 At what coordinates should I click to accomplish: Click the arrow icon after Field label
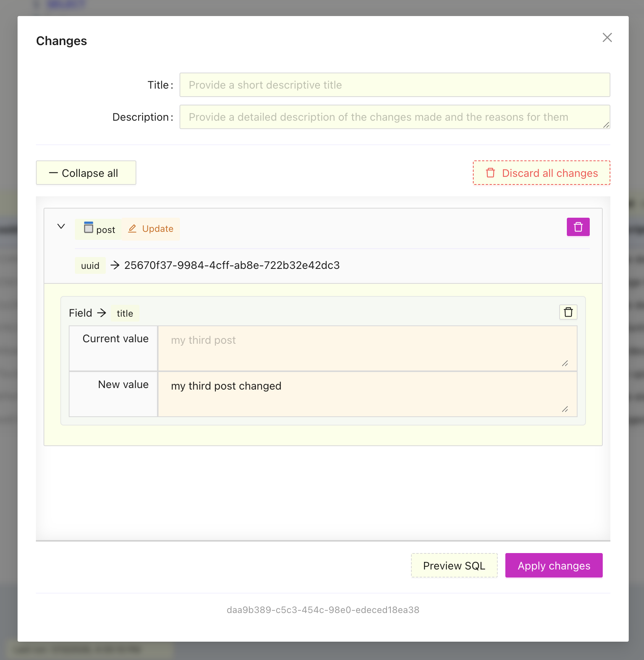coord(102,313)
